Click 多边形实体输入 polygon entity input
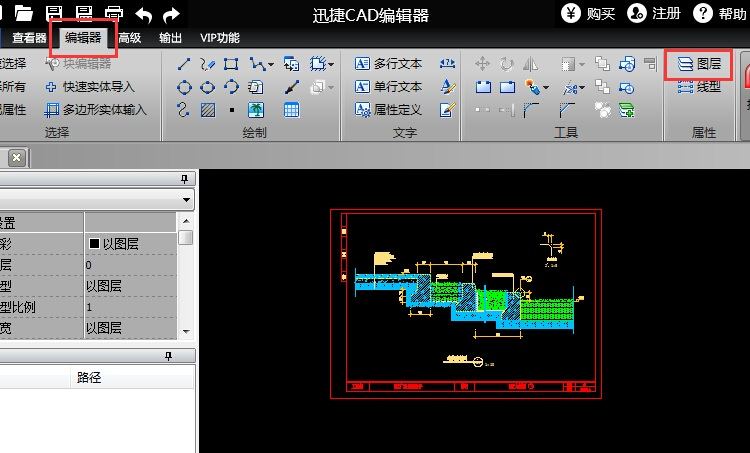This screenshot has height=453, width=750. coord(95,110)
